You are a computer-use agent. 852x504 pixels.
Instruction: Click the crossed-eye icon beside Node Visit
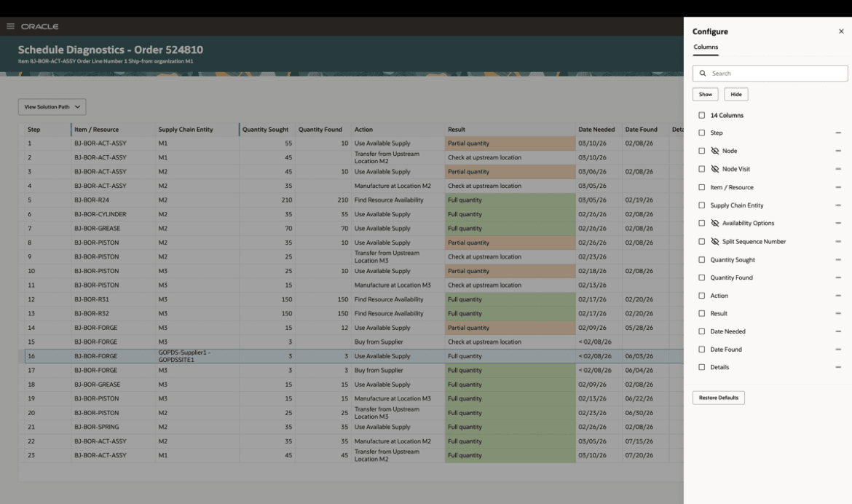pos(714,168)
